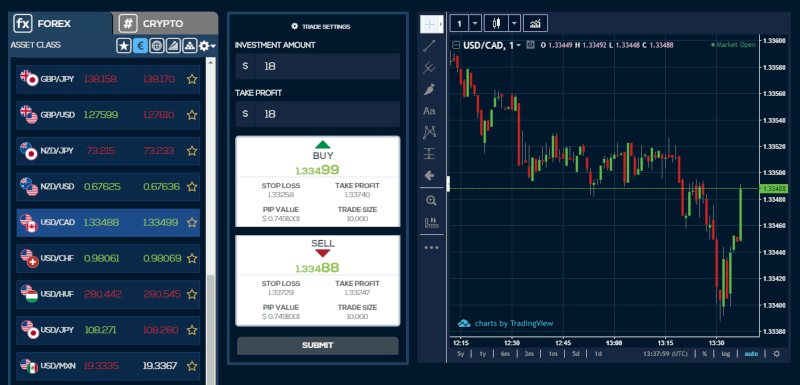Expand the candlestick chart style dropdown
Screen dimensions: 800x385
[514, 23]
